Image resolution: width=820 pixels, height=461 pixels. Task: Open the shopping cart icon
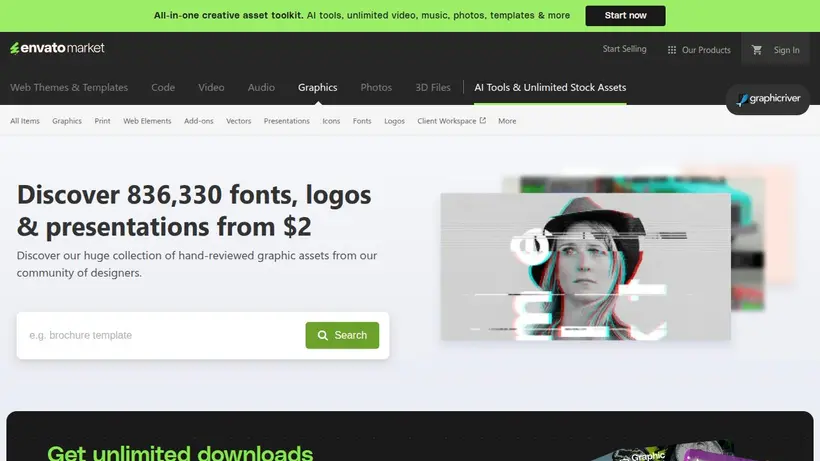pos(756,50)
